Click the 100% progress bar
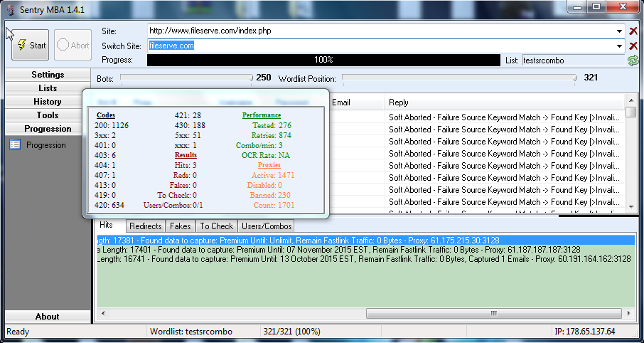Viewport: 644px width, 343px height. (x=323, y=60)
